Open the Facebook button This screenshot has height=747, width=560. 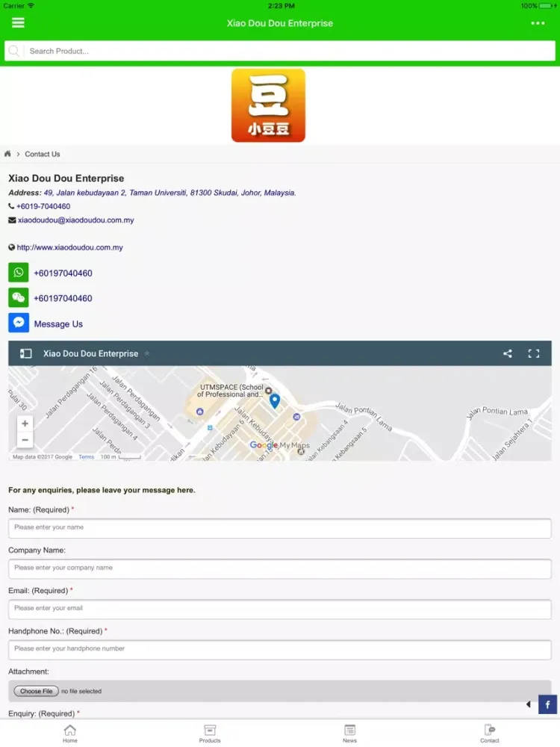(x=547, y=704)
